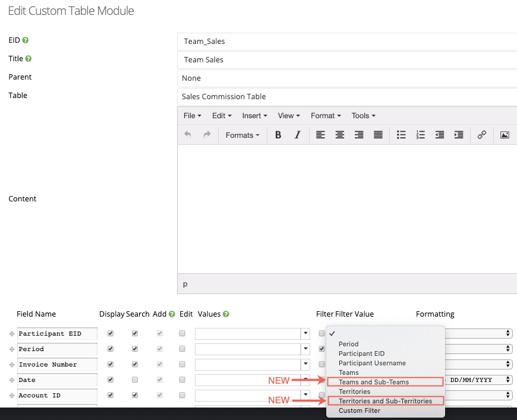Viewport: 517px width, 420px height.
Task: Check Edit for Account ID
Action: pos(182,395)
